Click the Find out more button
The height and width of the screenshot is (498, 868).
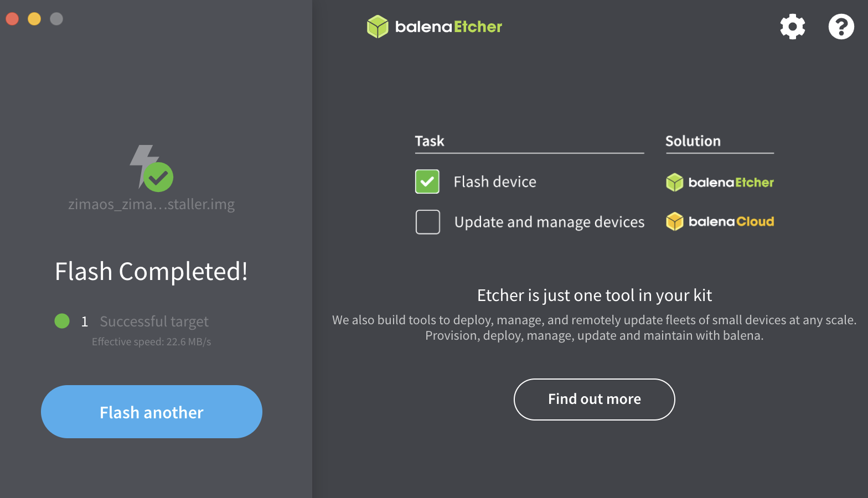[595, 400]
